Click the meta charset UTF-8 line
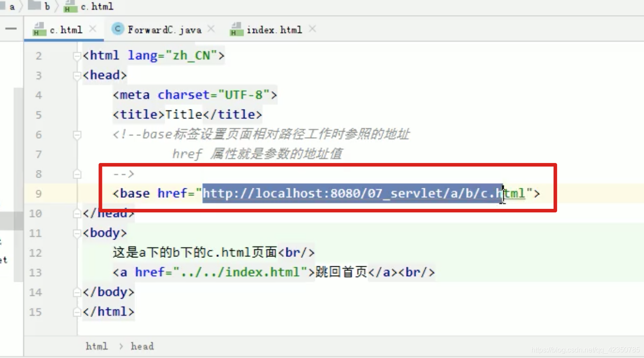Screen dimensions: 644x358 point(195,95)
